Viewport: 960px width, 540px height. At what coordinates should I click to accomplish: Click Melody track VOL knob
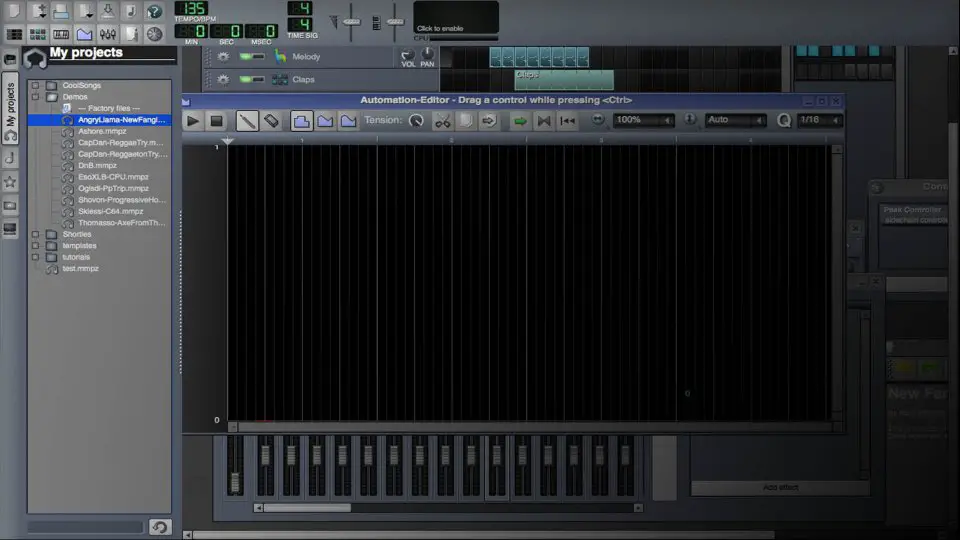(x=407, y=55)
